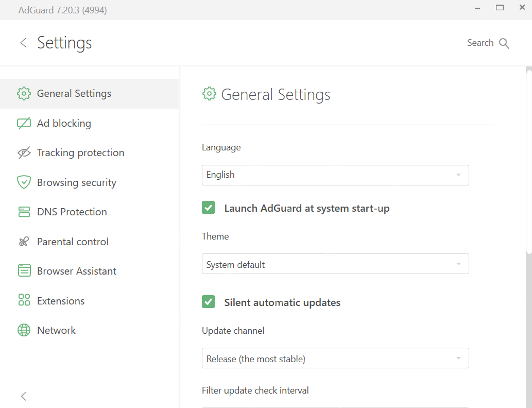Viewport: 532px width, 408px height.
Task: Click the DNS Protection server icon
Action: (x=24, y=212)
